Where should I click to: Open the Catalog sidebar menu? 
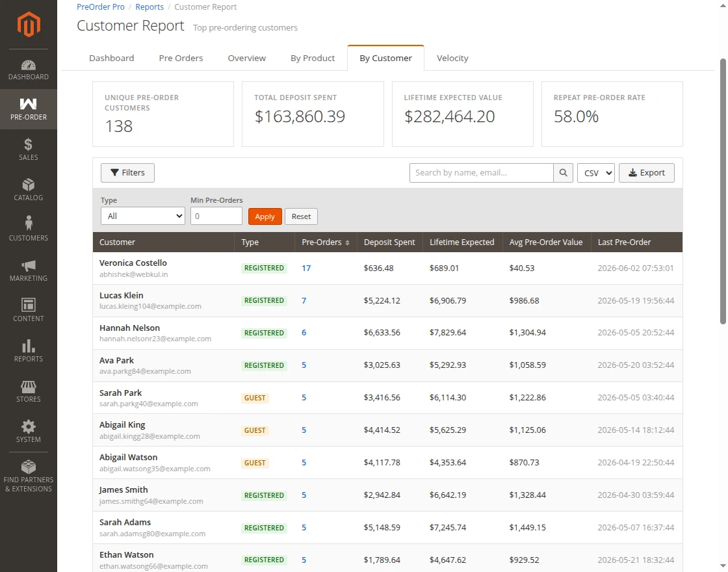coord(29,189)
